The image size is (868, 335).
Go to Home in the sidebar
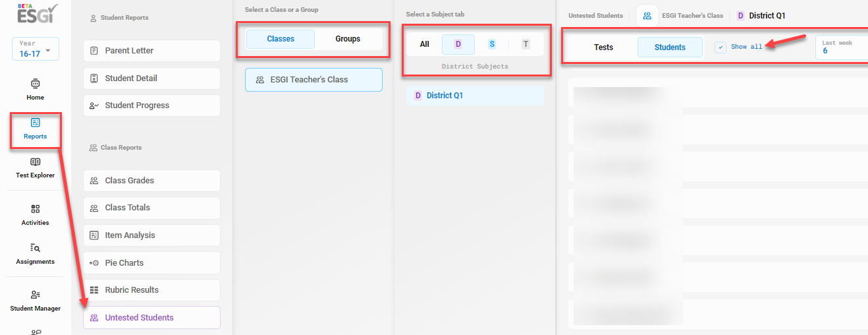[x=36, y=90]
